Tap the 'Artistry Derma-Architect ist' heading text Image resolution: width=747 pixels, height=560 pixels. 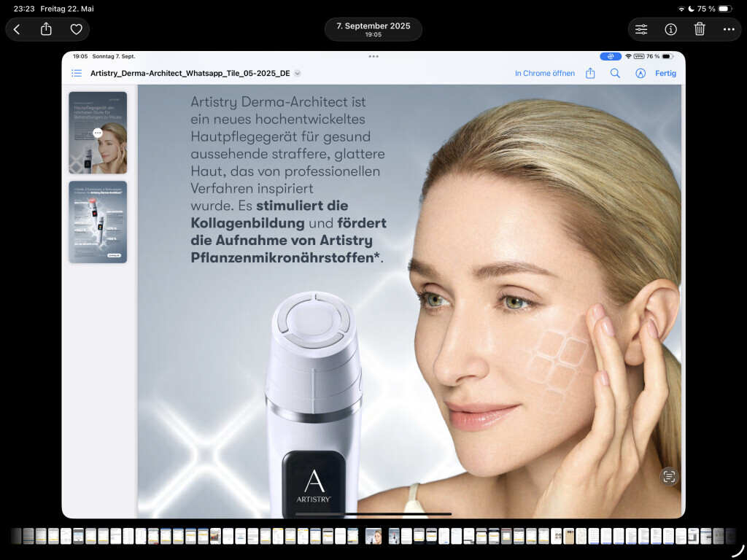click(x=278, y=102)
